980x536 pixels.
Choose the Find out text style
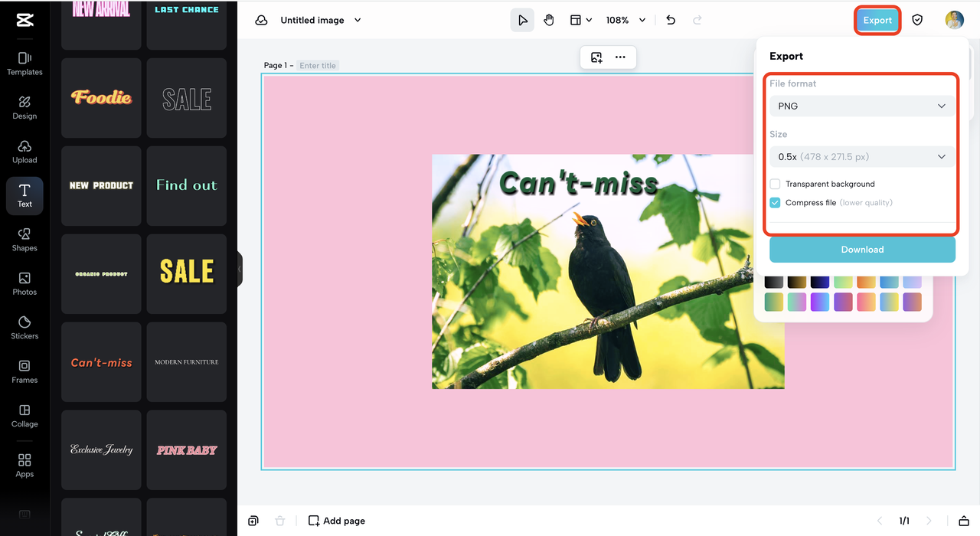[x=187, y=186]
